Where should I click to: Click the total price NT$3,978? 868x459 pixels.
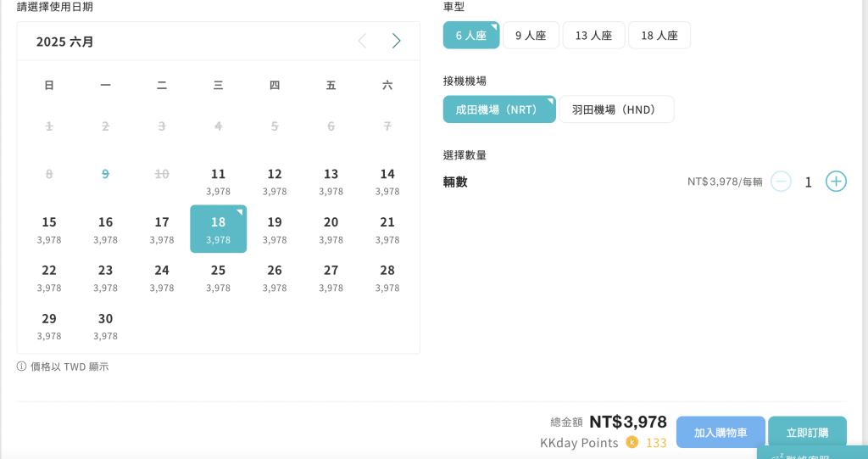628,422
